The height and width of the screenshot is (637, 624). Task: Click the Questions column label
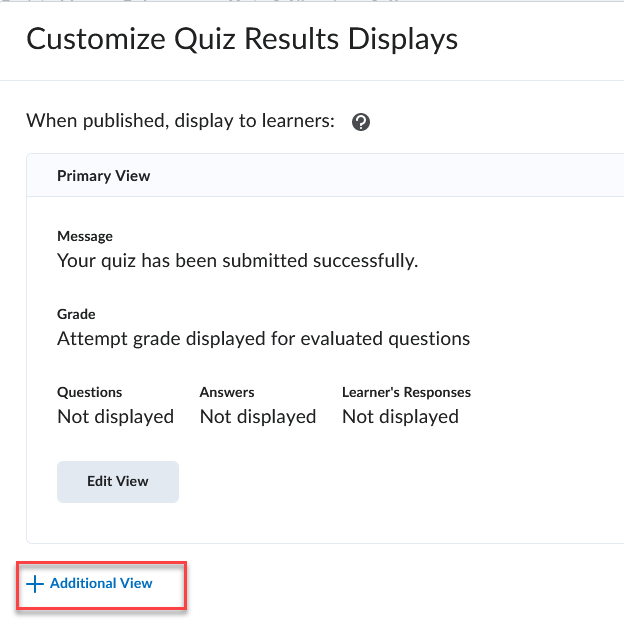[x=90, y=392]
